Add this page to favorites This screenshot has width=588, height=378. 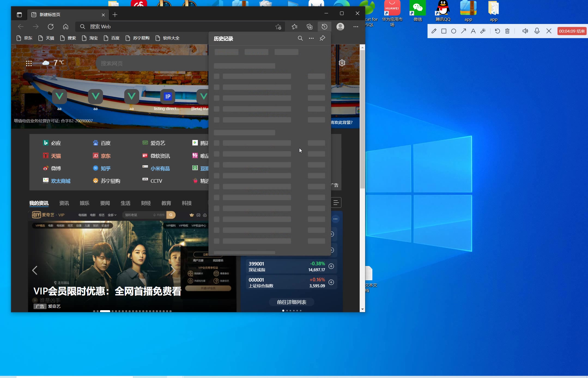[x=278, y=27]
